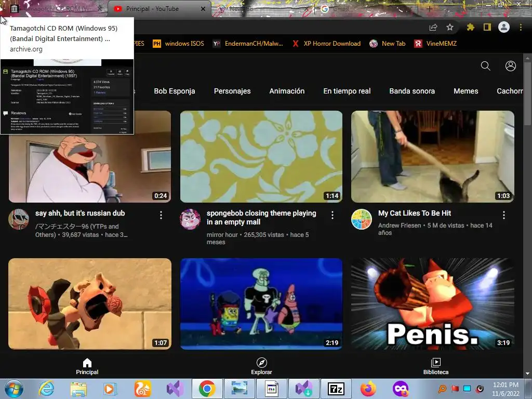Open the 'New Tab' bookmark
Viewport: 532px width, 399px height.
pos(388,44)
